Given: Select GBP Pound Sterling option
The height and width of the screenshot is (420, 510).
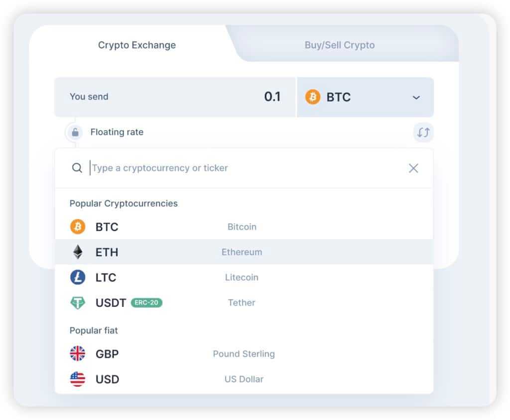Looking at the screenshot, I should 199,354.
